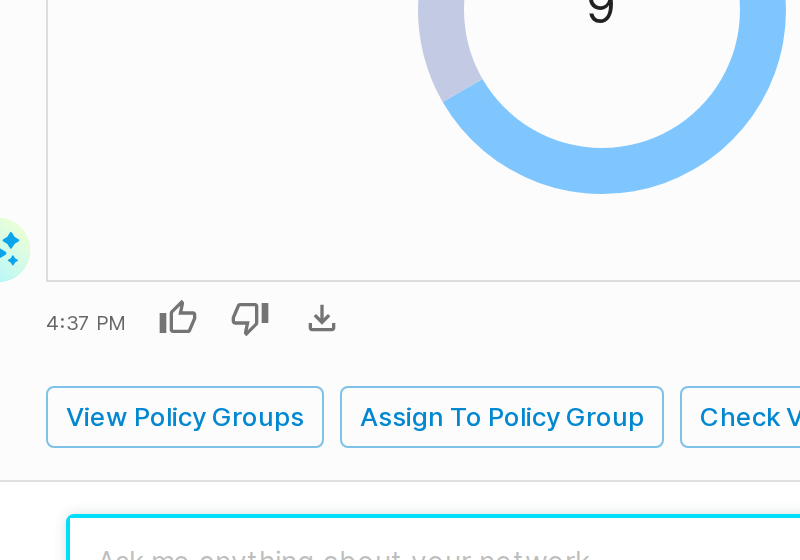
Task: Select the sparkle stars assistant badge
Action: (x=10, y=249)
